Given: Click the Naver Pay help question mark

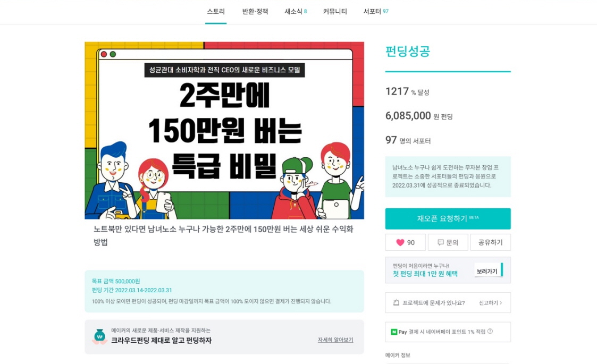Looking at the screenshot, I should (490, 331).
